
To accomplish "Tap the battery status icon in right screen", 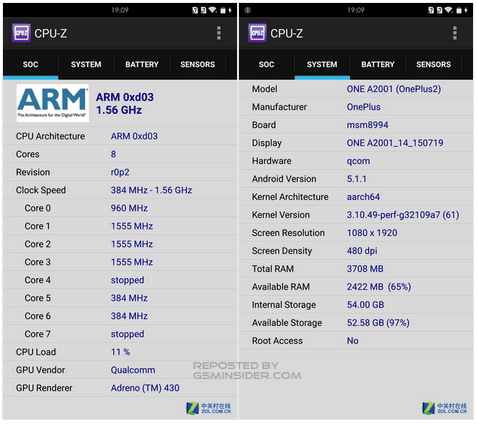I will click(459, 10).
